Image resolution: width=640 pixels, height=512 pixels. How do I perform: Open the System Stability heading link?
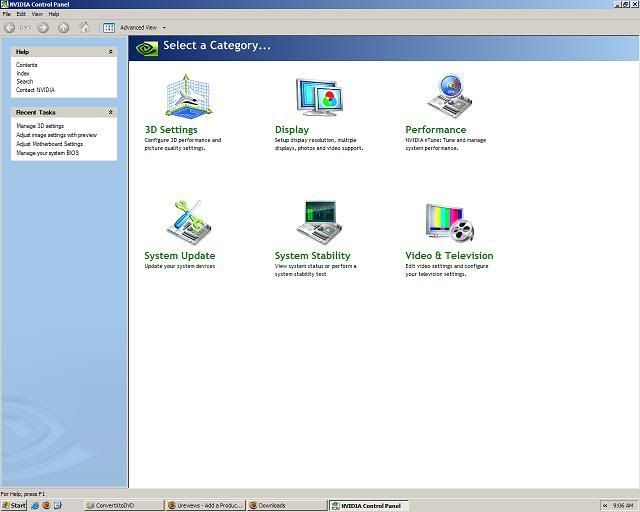312,256
